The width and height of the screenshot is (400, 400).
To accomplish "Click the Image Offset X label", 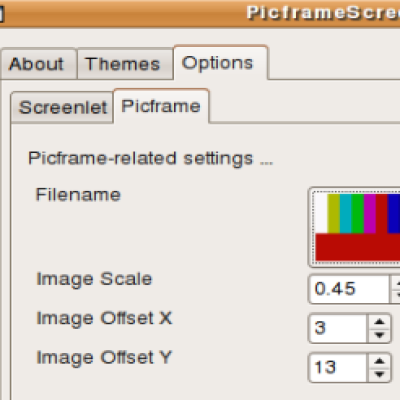I will (104, 319).
